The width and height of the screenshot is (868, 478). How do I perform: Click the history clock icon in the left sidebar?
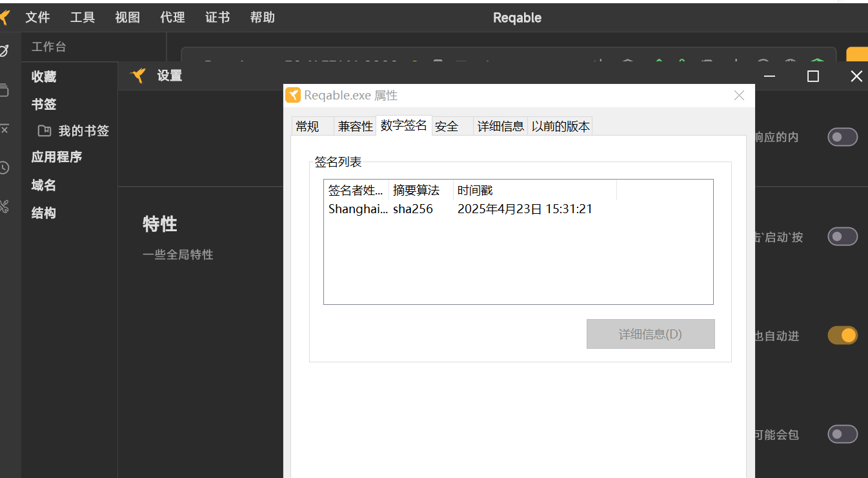pos(4,167)
